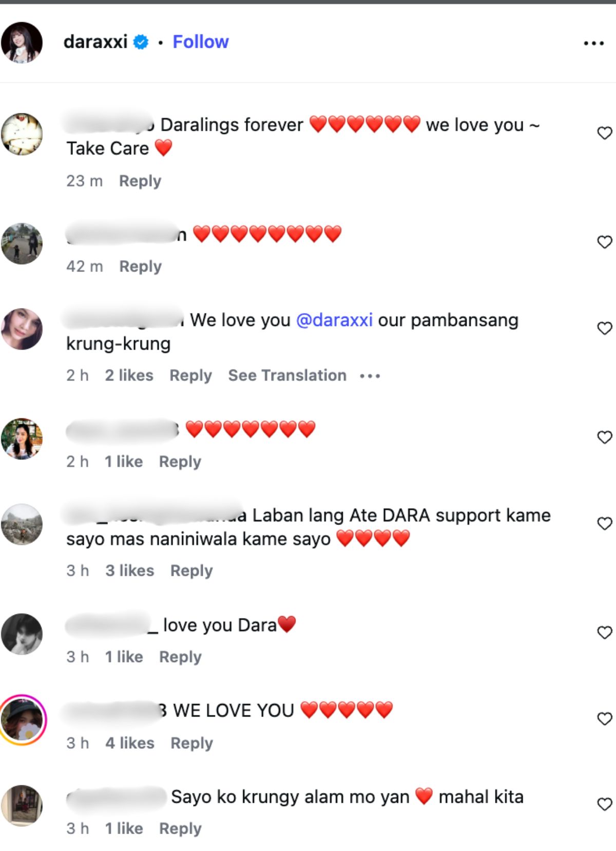The width and height of the screenshot is (616, 851).
Task: Like the 'Daralings forever' comment with the heart icon
Action: pos(605,133)
